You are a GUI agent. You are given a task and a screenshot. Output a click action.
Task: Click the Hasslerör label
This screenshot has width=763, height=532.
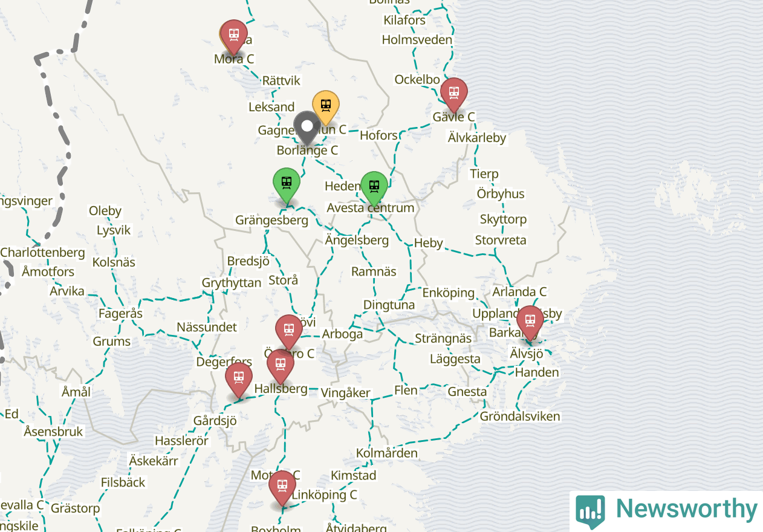pyautogui.click(x=181, y=441)
